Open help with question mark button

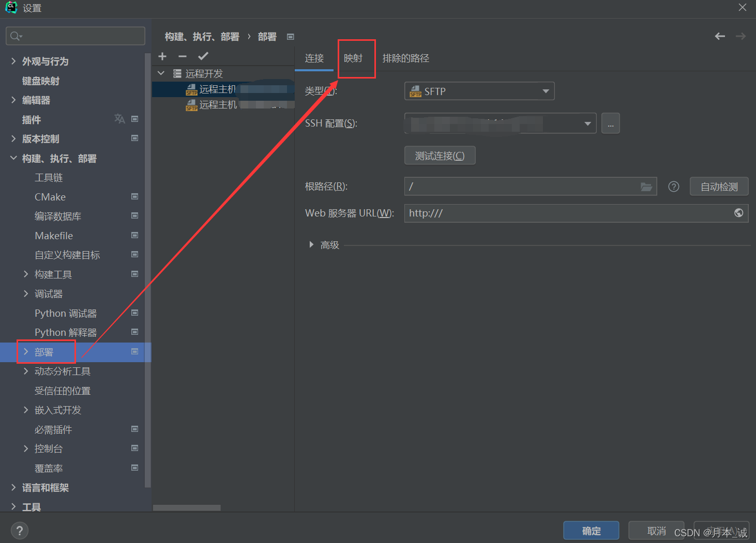pyautogui.click(x=20, y=531)
